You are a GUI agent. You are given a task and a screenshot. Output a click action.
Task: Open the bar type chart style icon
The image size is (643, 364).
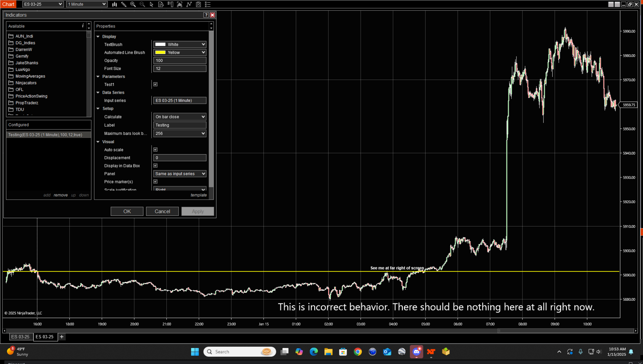115,4
